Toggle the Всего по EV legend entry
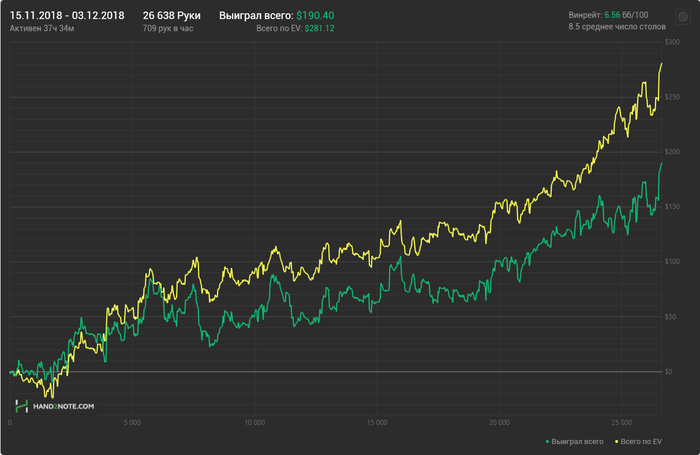700x455 pixels. pyautogui.click(x=638, y=442)
